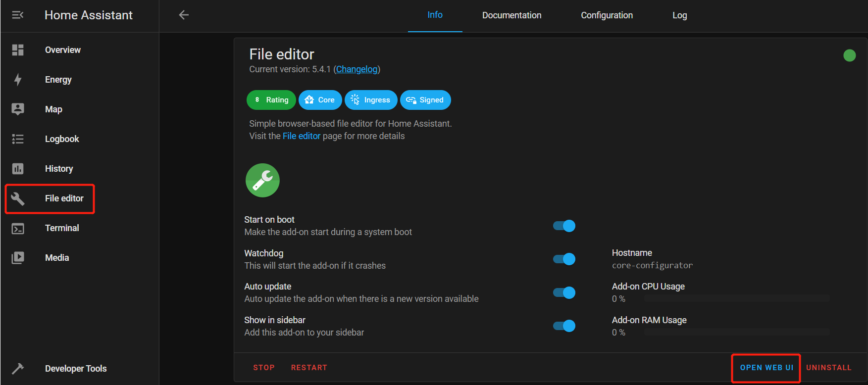Click the File editor heading

pos(282,54)
